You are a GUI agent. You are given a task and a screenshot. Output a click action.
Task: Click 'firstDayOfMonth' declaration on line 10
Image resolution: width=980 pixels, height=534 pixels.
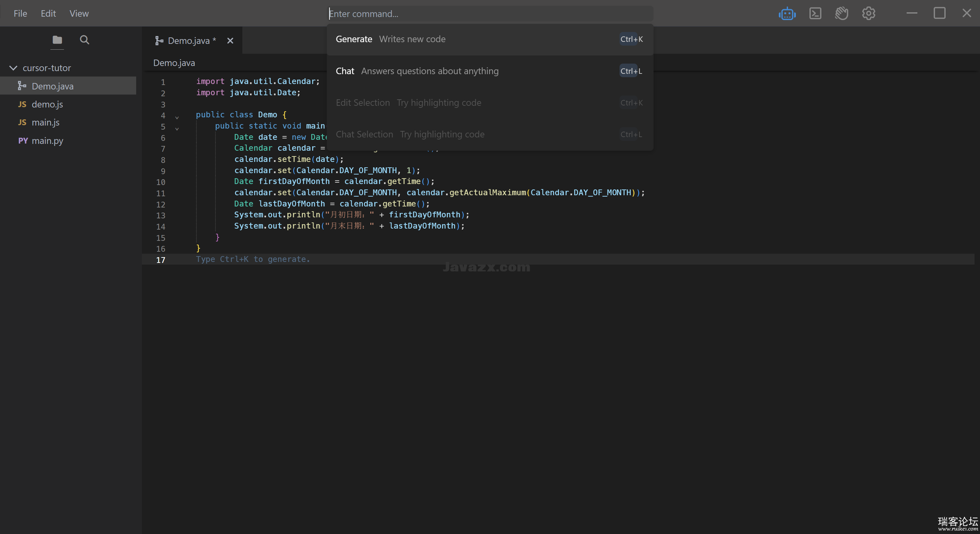pos(294,181)
